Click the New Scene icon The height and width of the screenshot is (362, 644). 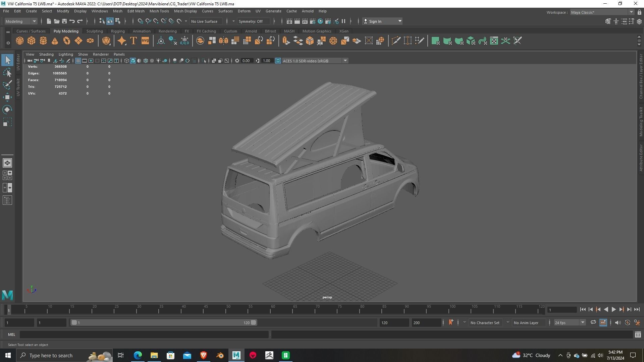[49, 21]
